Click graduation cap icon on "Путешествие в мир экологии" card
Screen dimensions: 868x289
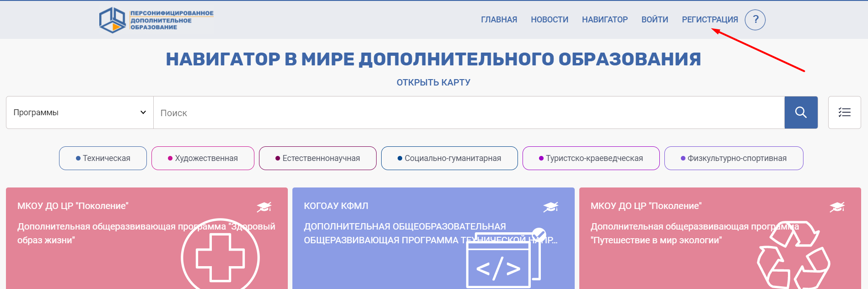click(837, 207)
